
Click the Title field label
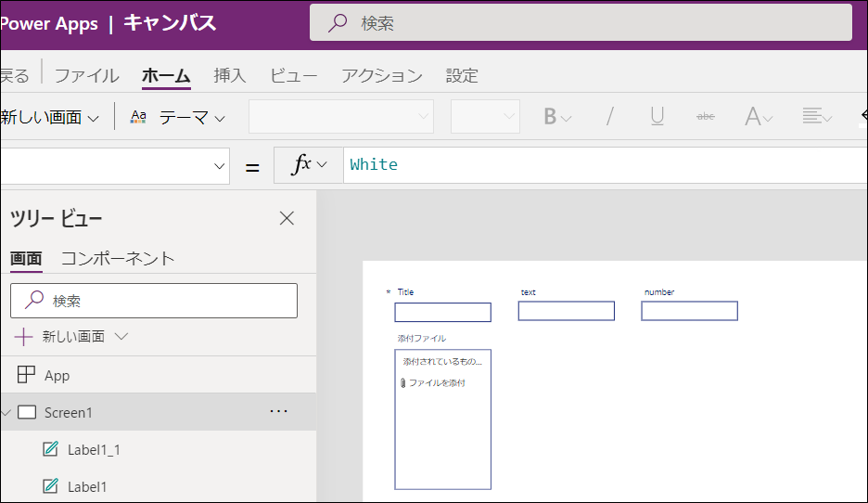click(405, 292)
